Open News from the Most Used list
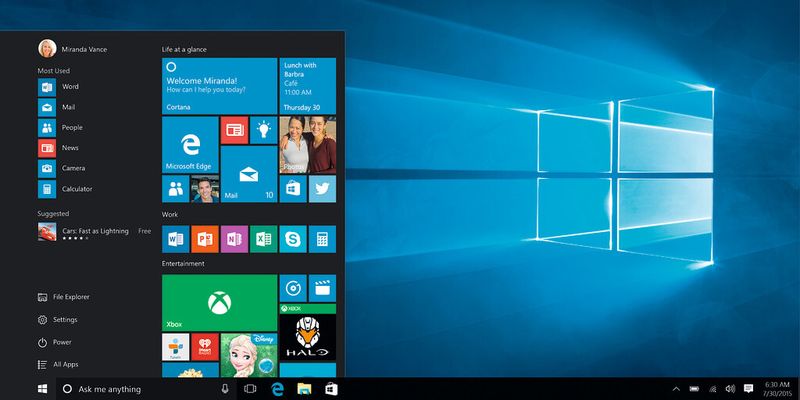The width and height of the screenshot is (800, 400). pyautogui.click(x=58, y=148)
